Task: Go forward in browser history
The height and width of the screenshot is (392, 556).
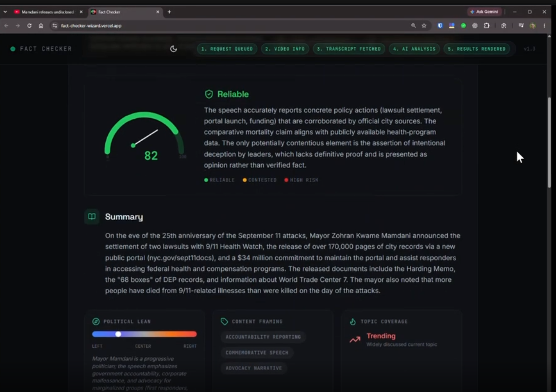Action: click(x=18, y=25)
